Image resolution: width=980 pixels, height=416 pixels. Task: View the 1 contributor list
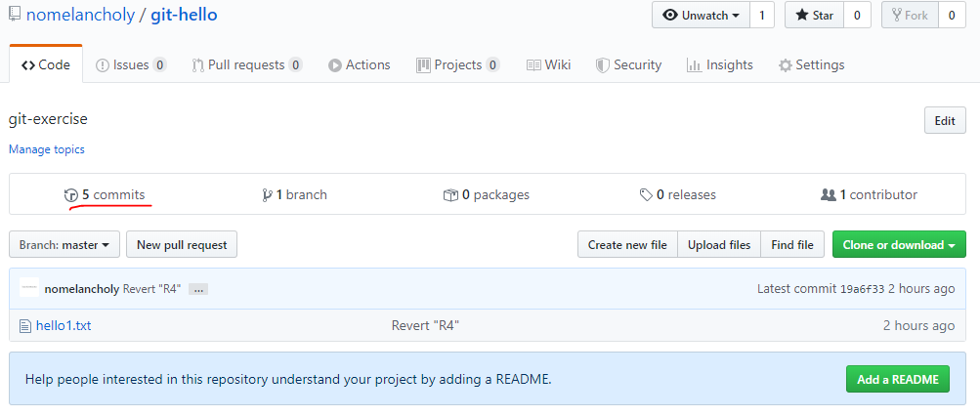click(x=869, y=195)
